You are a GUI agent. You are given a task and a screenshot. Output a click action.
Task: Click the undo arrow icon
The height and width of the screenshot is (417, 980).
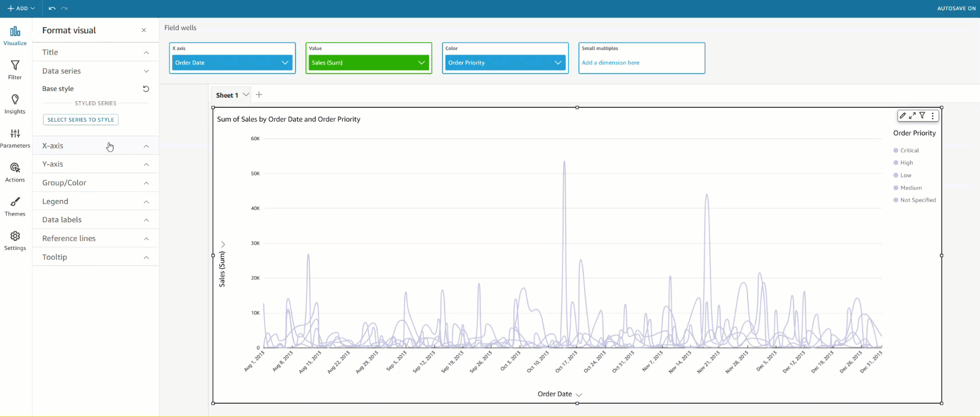pyautogui.click(x=52, y=9)
